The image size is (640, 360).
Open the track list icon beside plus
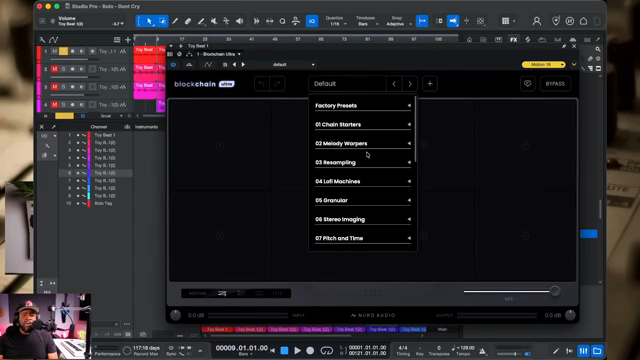click(117, 40)
